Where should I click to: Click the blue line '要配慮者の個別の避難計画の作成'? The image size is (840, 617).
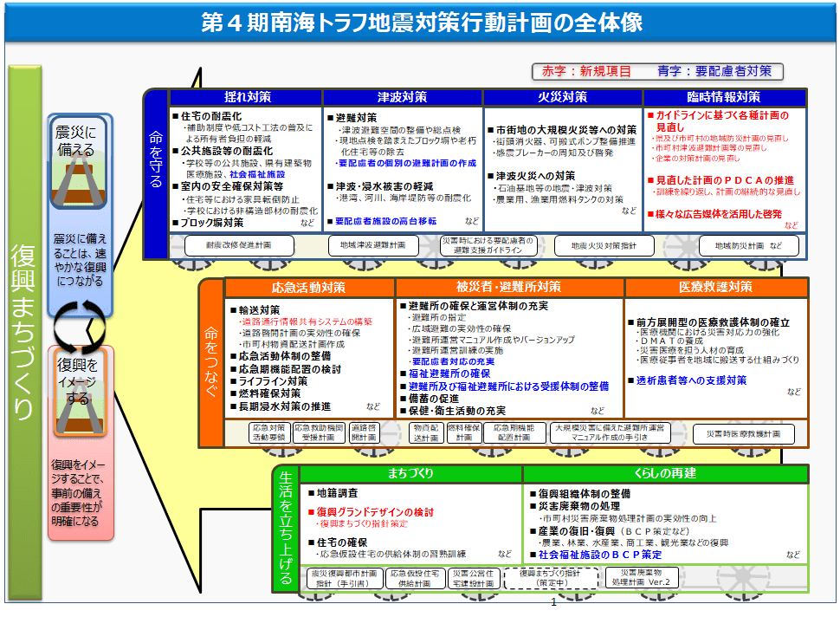pos(407,163)
